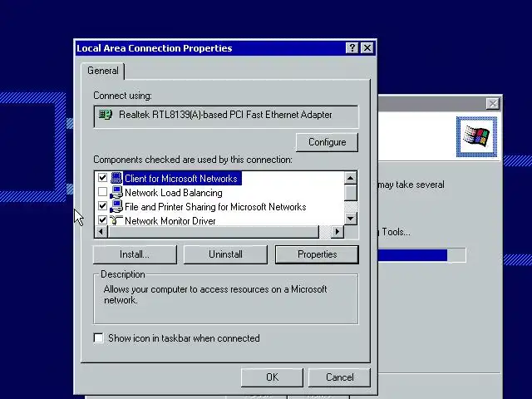Click the horizontal scroll right arrow
Screen dimensions: 532x399
(x=337, y=232)
